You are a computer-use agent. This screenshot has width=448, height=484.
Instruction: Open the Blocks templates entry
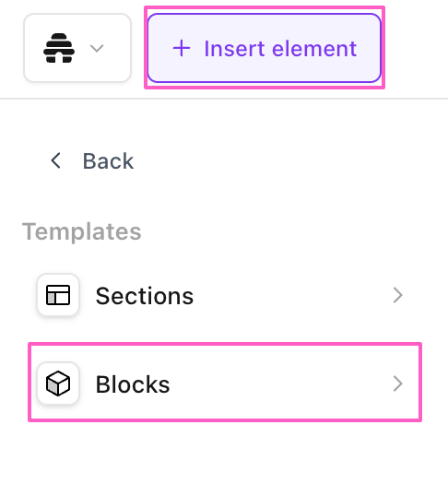(x=225, y=383)
